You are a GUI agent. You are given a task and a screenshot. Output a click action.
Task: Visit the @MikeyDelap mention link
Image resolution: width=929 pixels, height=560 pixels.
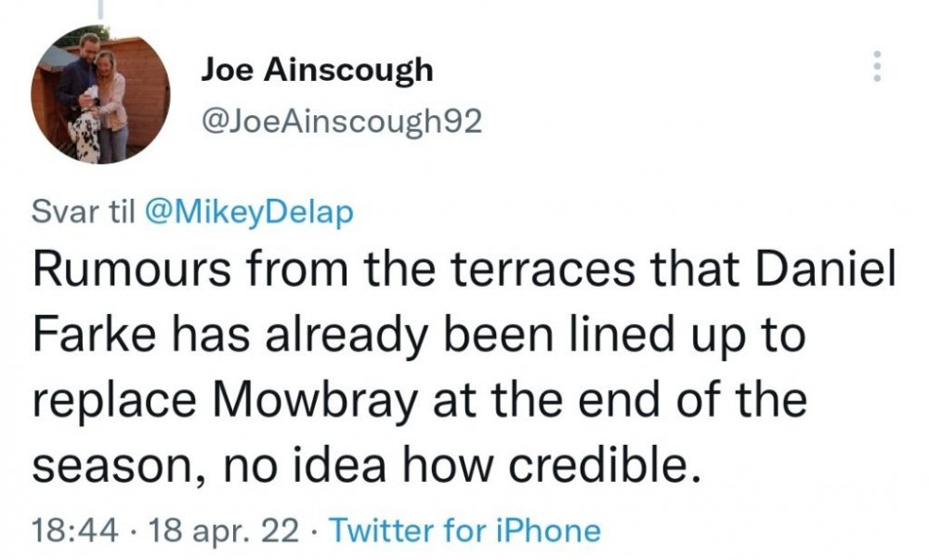(x=249, y=212)
